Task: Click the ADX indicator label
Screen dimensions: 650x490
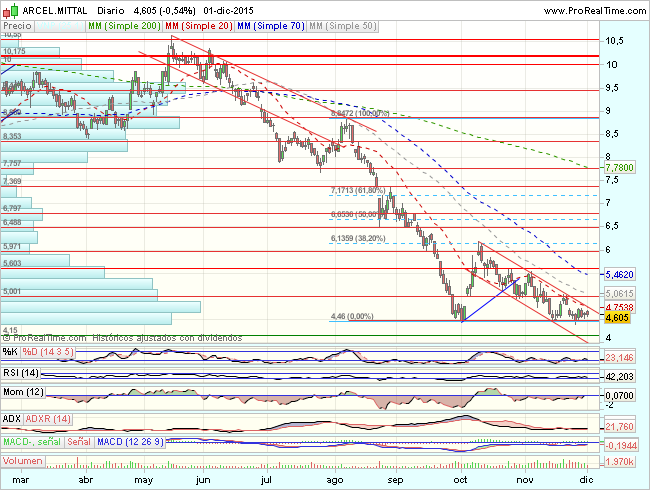Action: click(12, 419)
